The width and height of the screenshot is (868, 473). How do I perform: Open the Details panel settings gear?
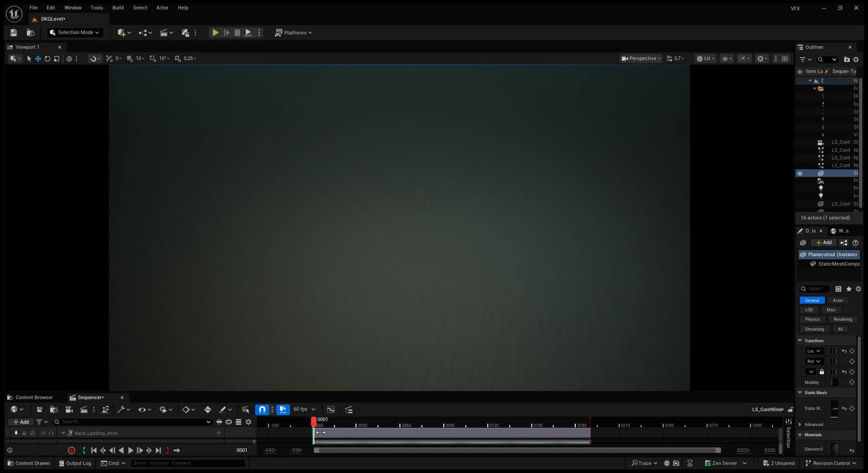tap(858, 289)
